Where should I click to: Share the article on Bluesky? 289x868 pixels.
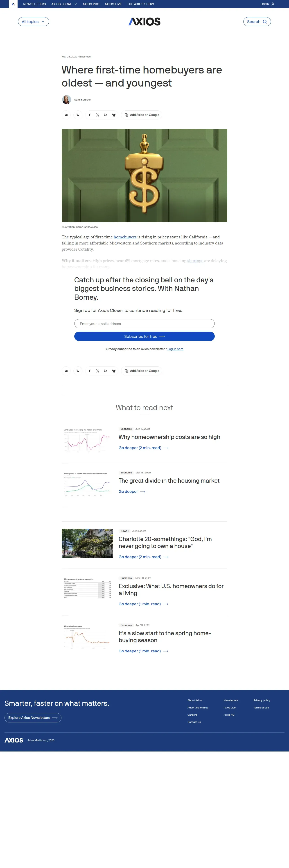pyautogui.click(x=114, y=115)
